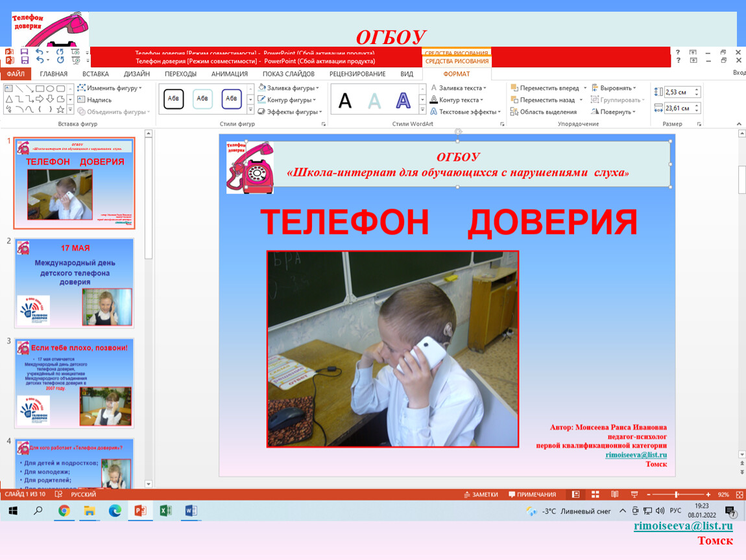Expand the Заливка фигуры dropdown

pyautogui.click(x=289, y=88)
